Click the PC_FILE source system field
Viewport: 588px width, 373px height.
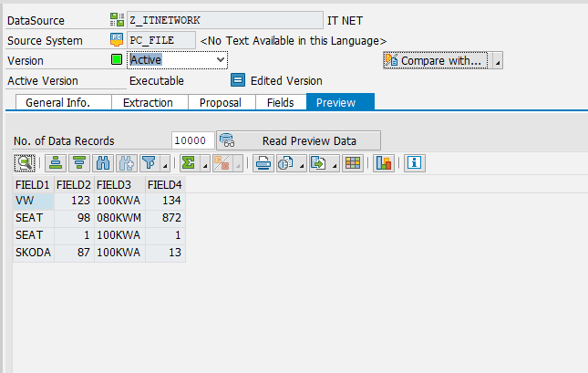click(161, 40)
